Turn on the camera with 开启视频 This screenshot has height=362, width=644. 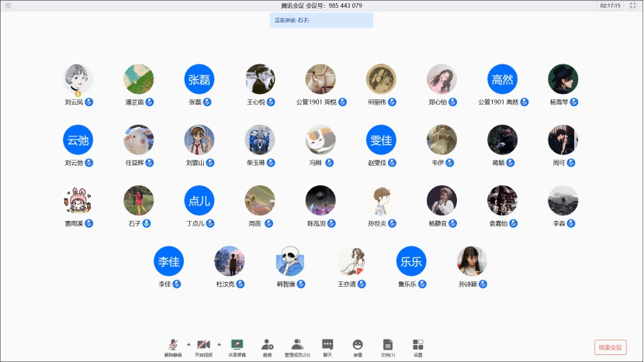coord(203,344)
